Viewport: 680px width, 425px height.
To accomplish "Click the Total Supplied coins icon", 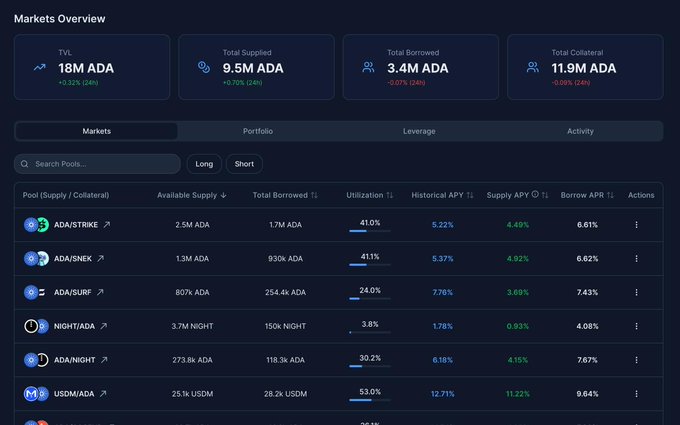I will 204,67.
